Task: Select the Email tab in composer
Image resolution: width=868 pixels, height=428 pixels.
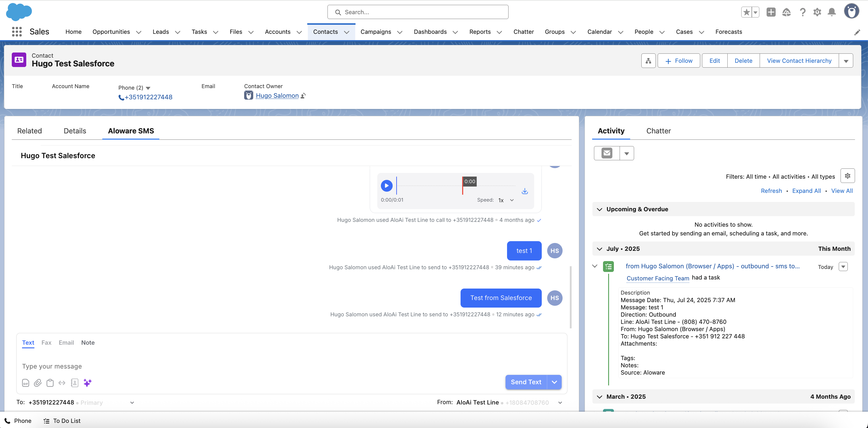Action: [66, 343]
